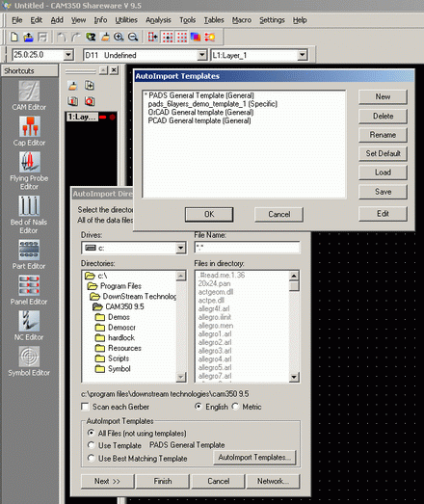Toggle the grid snap toolbar icon

168,37
